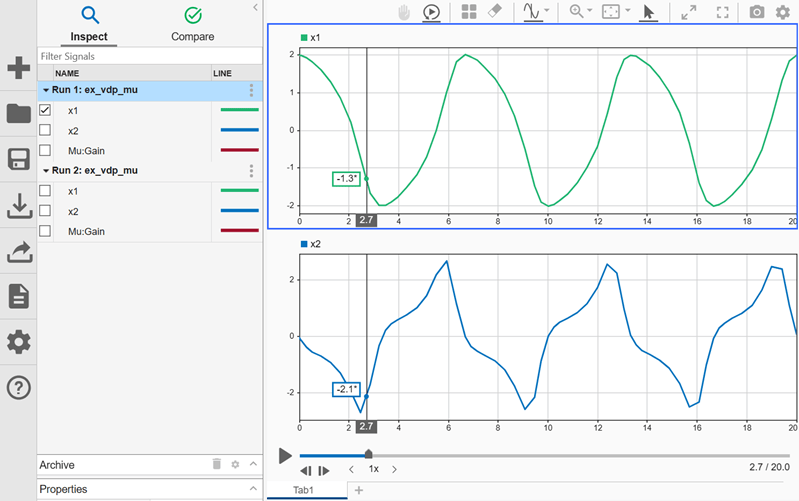This screenshot has height=501, width=799.
Task: Open session with the folder icon
Action: coord(18,114)
